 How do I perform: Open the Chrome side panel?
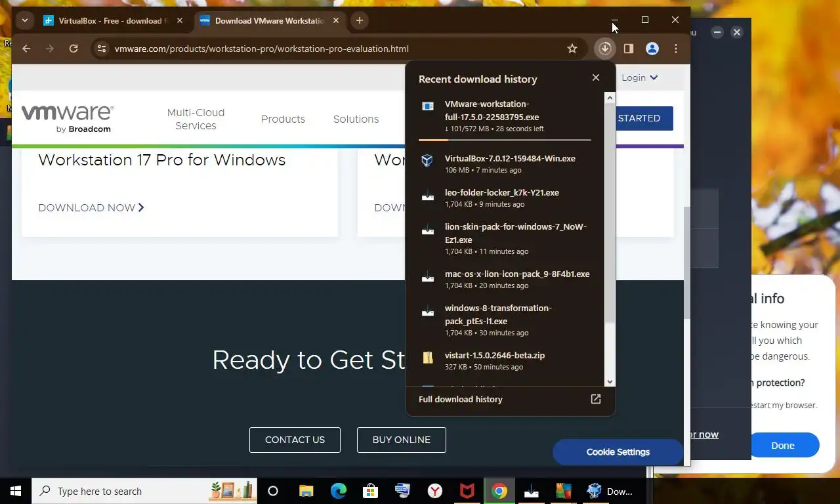[628, 49]
